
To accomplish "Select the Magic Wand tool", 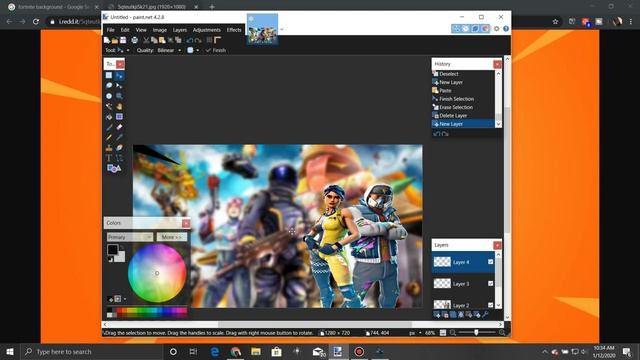I will 109,107.
